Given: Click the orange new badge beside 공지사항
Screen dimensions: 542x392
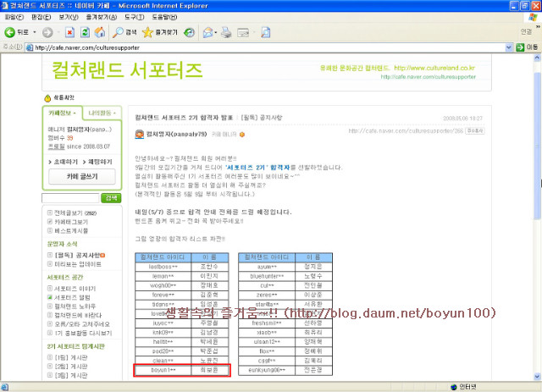Looking at the screenshot, I should [x=102, y=256].
